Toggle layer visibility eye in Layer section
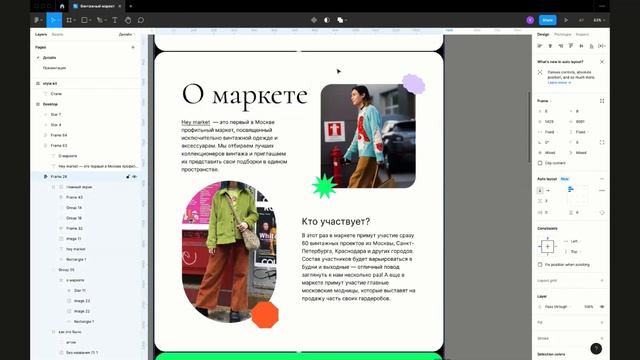The width and height of the screenshot is (640, 360). 602,307
